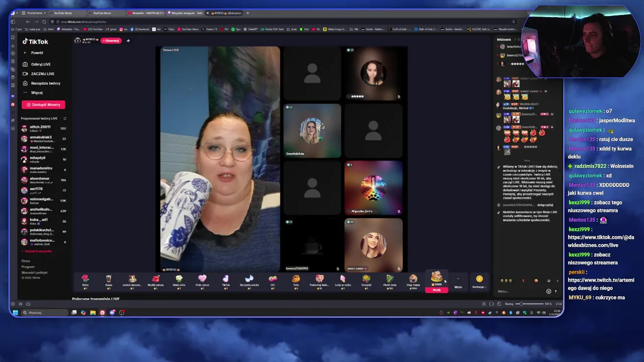644x362 pixels.
Task: Refresh the Proponowani twórcy LIVE list
Action: [64, 118]
